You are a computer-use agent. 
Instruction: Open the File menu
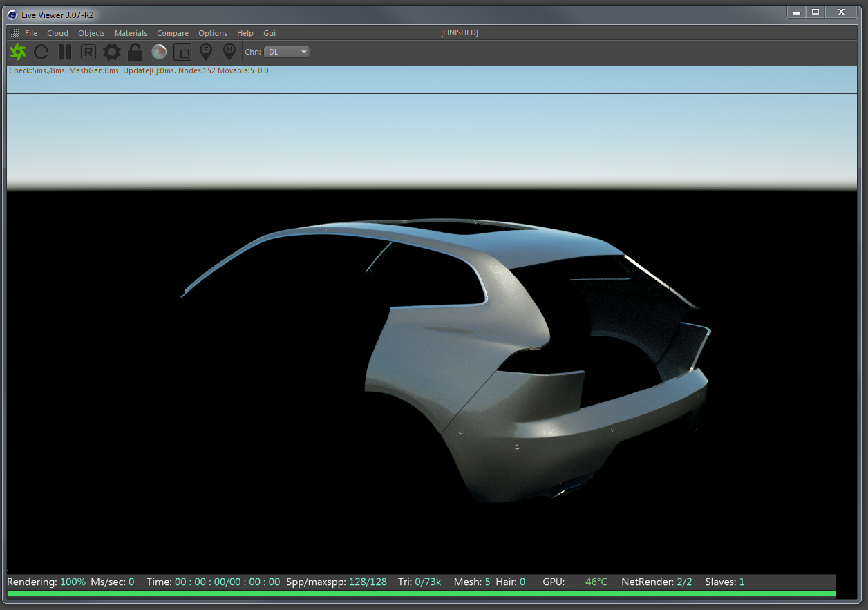point(31,33)
